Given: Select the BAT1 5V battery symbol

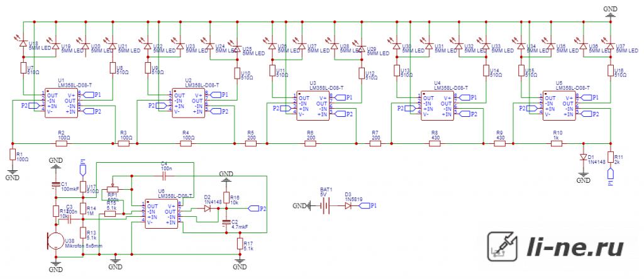Looking at the screenshot, I should click(326, 205).
